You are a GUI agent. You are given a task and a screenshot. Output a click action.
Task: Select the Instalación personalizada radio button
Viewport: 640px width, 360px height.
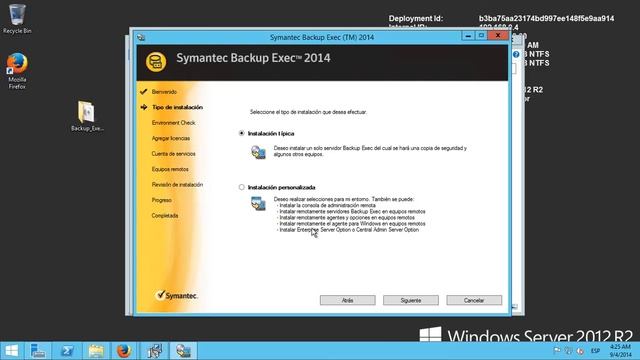242,187
